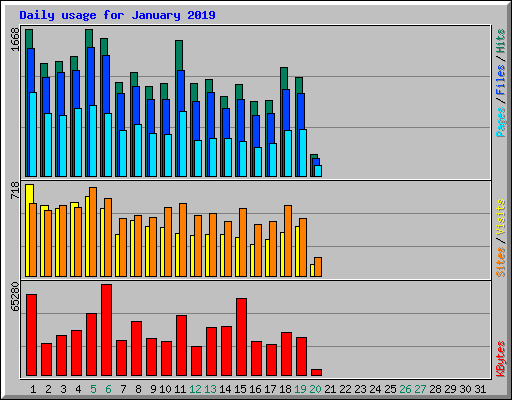Click green day 20 on the x-axis
Viewport: 512px width, 400px height.
coord(315,389)
